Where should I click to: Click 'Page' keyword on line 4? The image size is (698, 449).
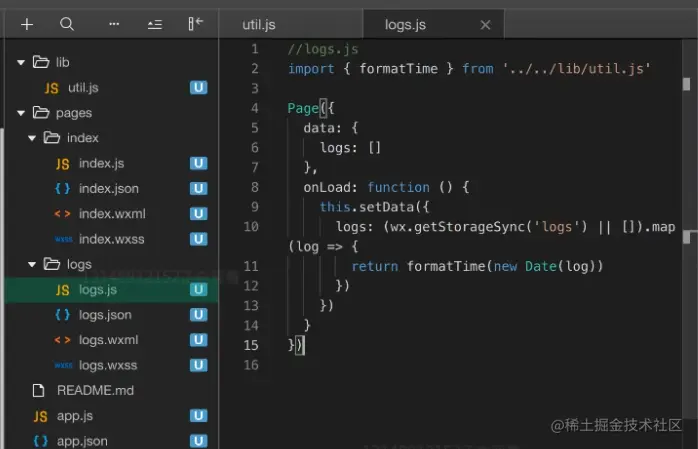click(x=303, y=109)
